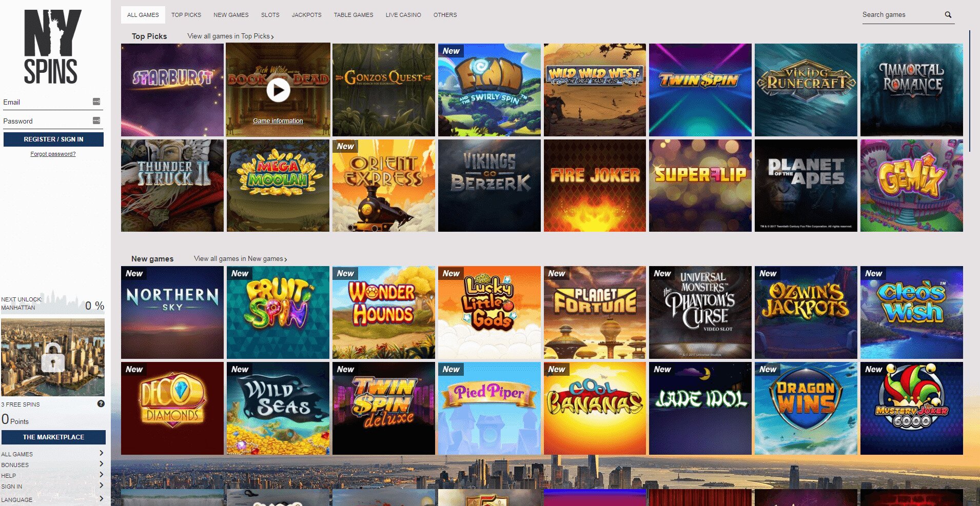980x506 pixels.
Task: Open the Starburst game thumbnail
Action: (x=172, y=89)
